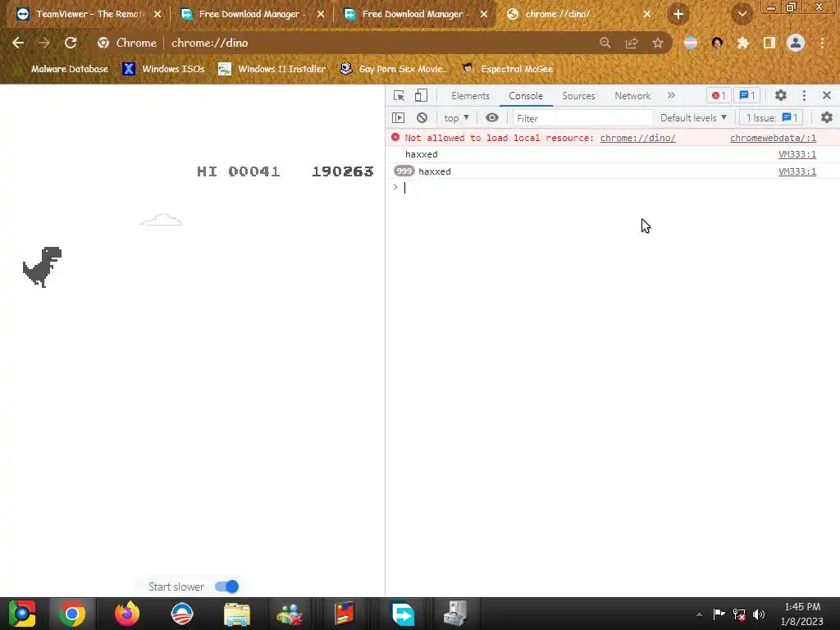Screen dimensions: 840x630
Task: Open the Windows ISOs bookmark
Action: 163,69
